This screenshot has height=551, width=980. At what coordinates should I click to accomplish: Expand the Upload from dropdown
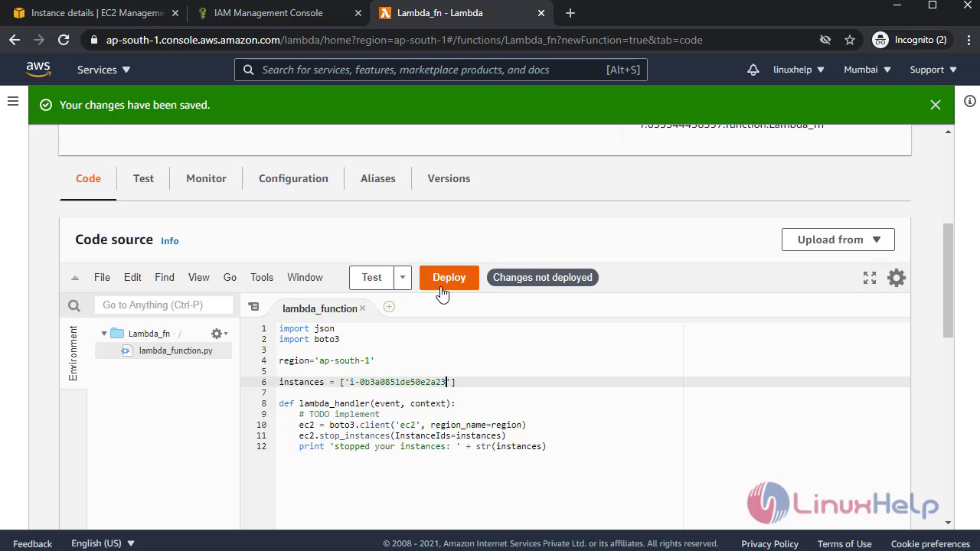[838, 240]
